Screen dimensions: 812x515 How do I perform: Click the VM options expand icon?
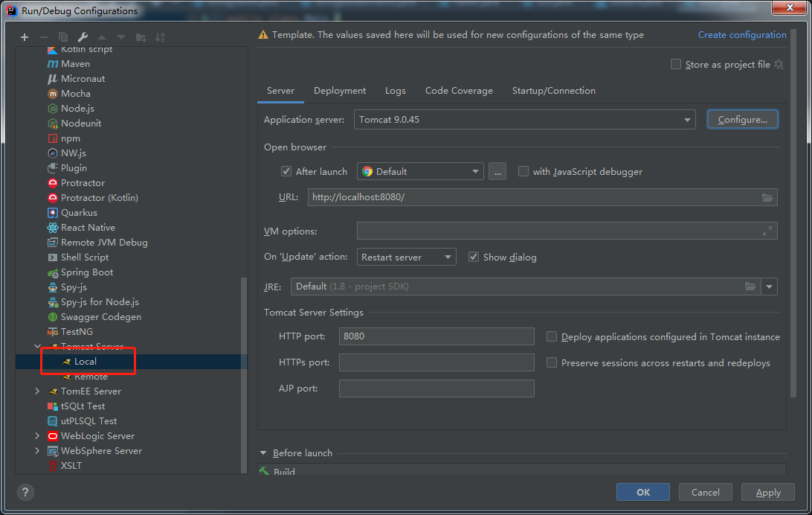click(767, 231)
